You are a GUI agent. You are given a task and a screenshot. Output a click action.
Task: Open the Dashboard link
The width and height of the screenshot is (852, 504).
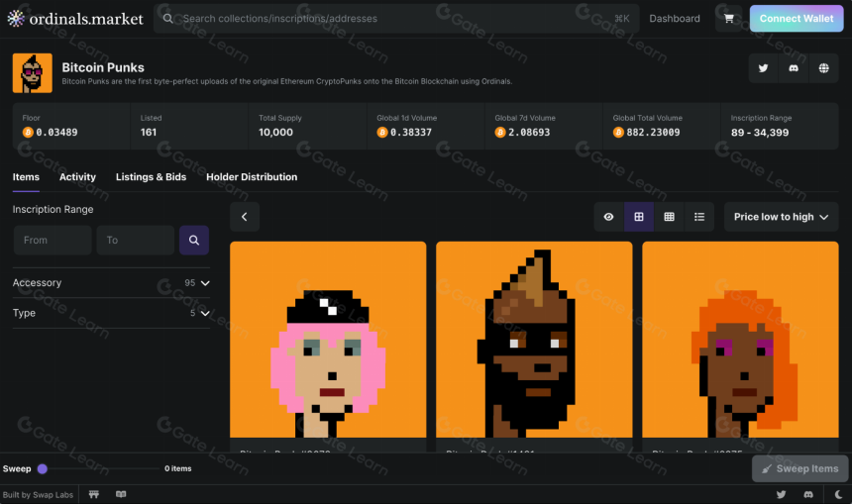[675, 19]
